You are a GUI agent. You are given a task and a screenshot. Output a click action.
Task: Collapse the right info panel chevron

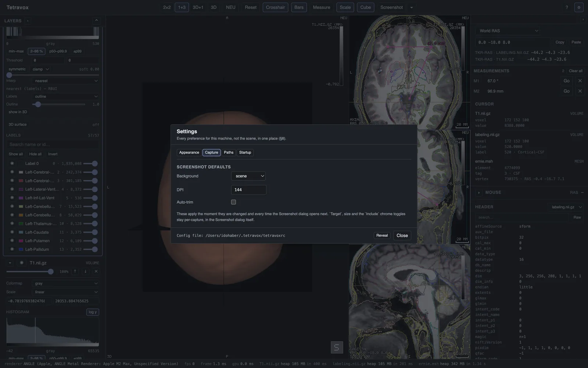pyautogui.click(x=583, y=19)
